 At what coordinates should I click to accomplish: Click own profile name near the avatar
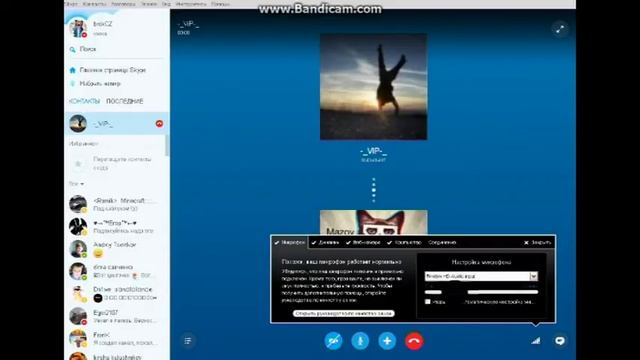(x=102, y=24)
